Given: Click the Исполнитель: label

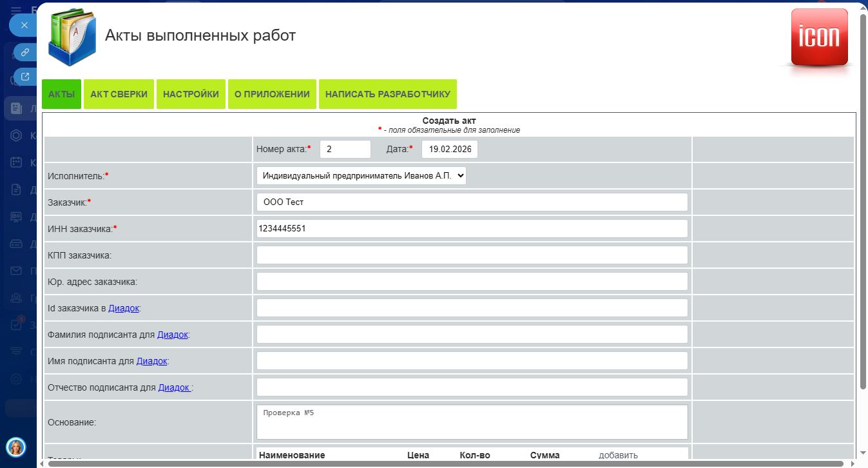Looking at the screenshot, I should 78,175.
